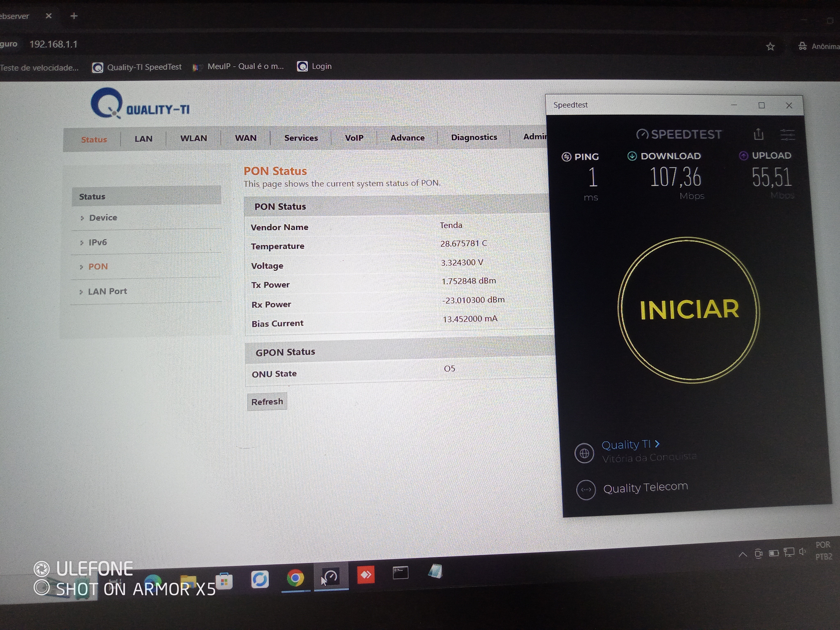This screenshot has width=840, height=630.
Task: Click the address bar showing 192.168.1.1
Action: click(x=54, y=45)
